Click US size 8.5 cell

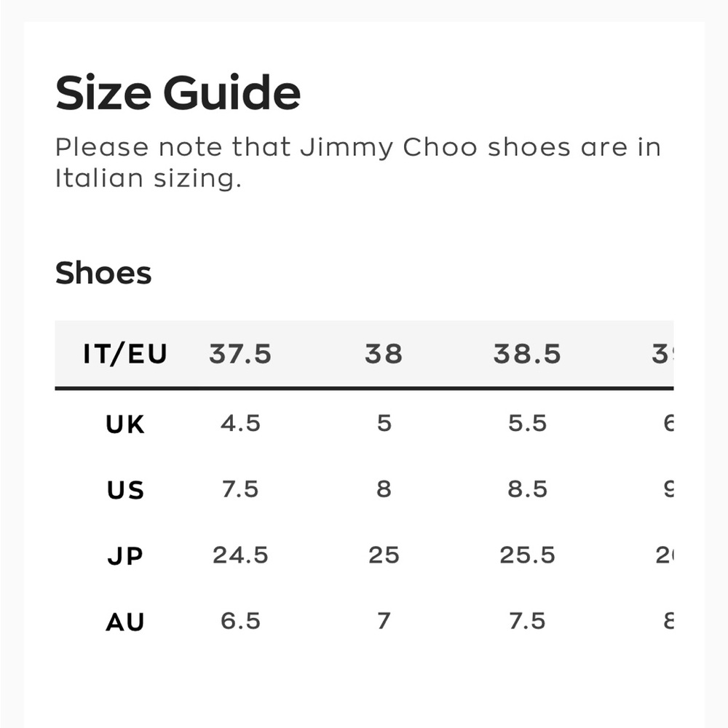click(x=527, y=489)
